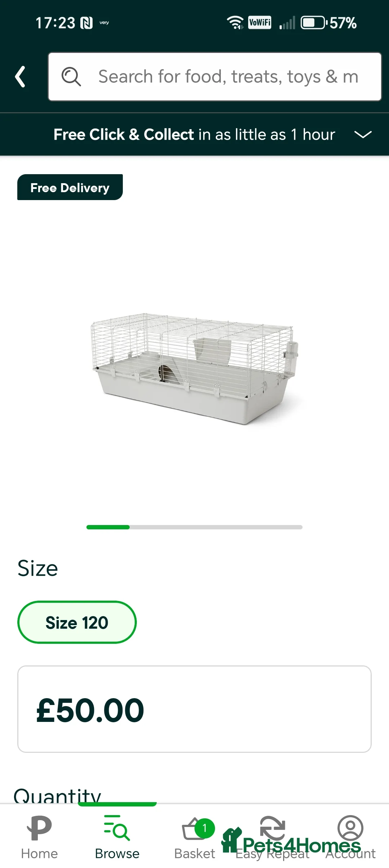Tap the Wi-Fi status icon

pos(235,23)
